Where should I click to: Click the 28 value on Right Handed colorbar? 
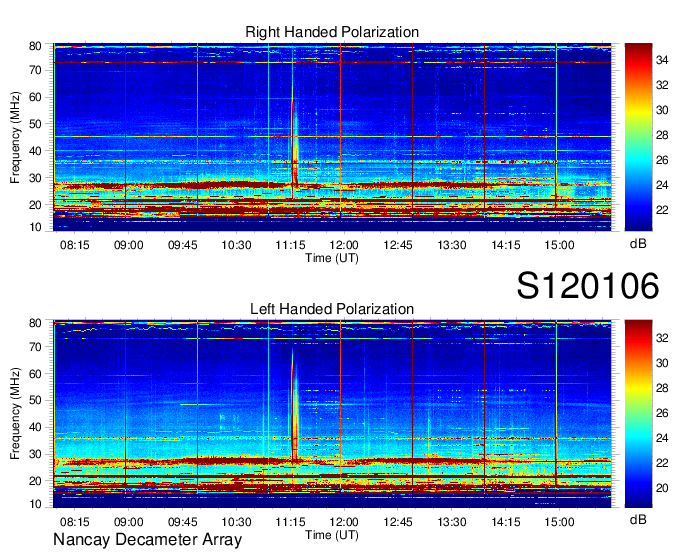662,136
